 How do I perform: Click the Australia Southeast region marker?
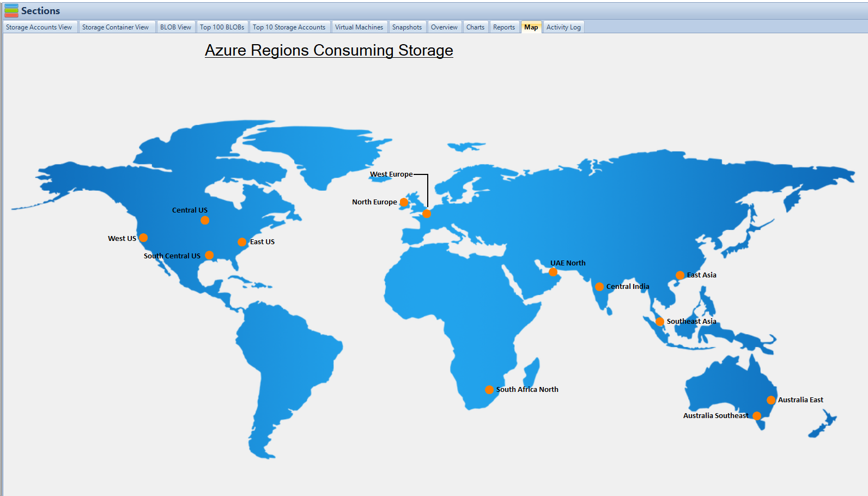[757, 416]
